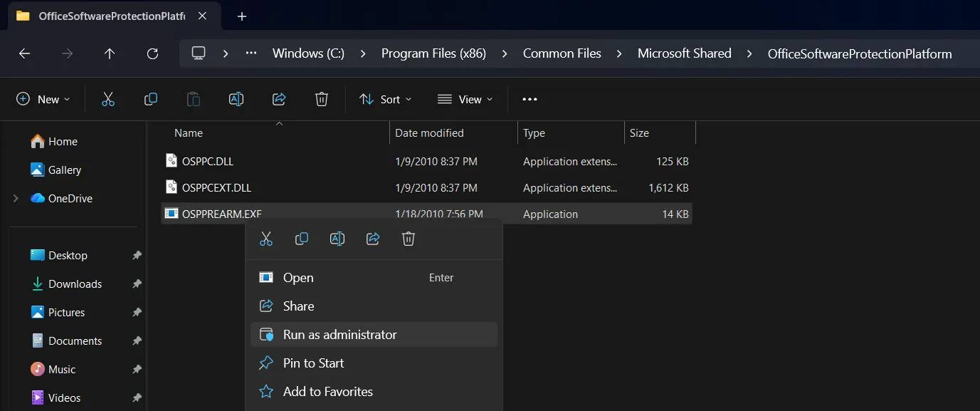This screenshot has width=980, height=411.
Task: Select the OSPPC.DLL file
Action: (x=426, y=162)
